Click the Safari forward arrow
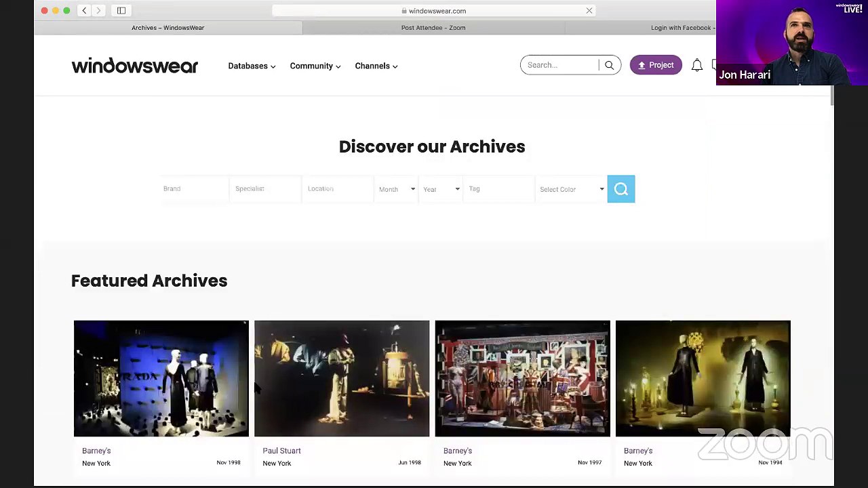Screen dimensions: 868x488 (x=98, y=11)
